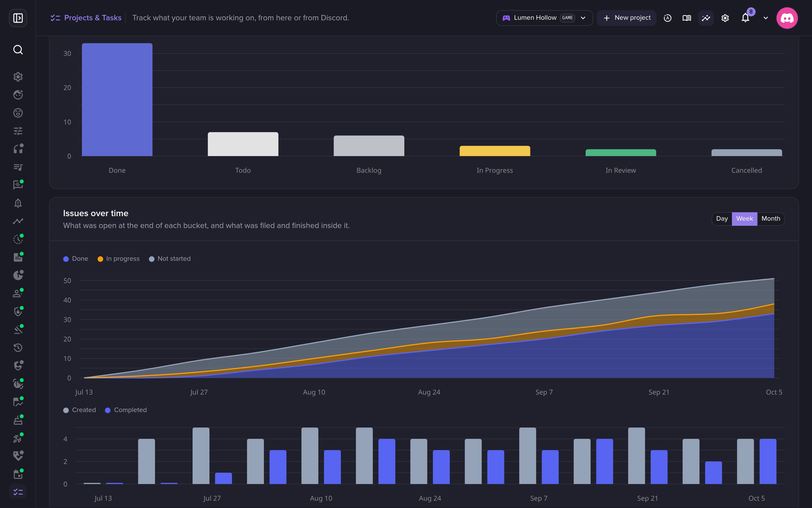Open notifications bell with 8 badge

pos(745,17)
